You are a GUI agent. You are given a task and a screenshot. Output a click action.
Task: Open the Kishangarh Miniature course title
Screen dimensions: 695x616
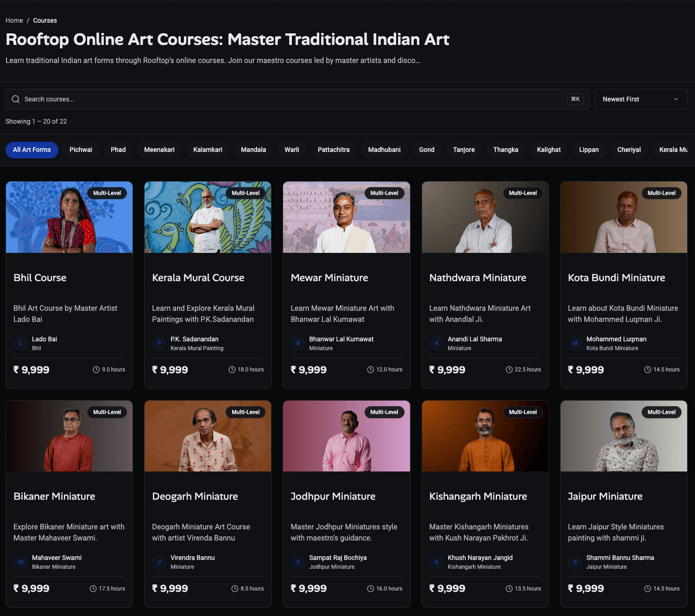[x=478, y=497]
